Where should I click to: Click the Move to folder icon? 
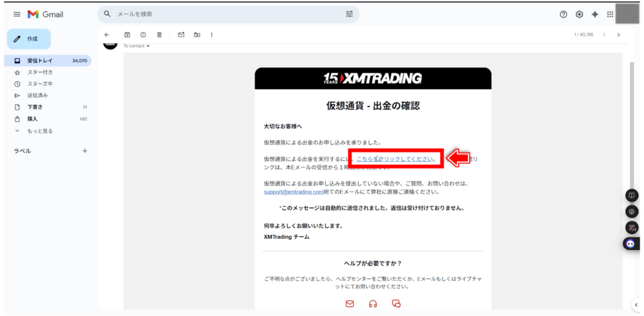pyautogui.click(x=196, y=35)
